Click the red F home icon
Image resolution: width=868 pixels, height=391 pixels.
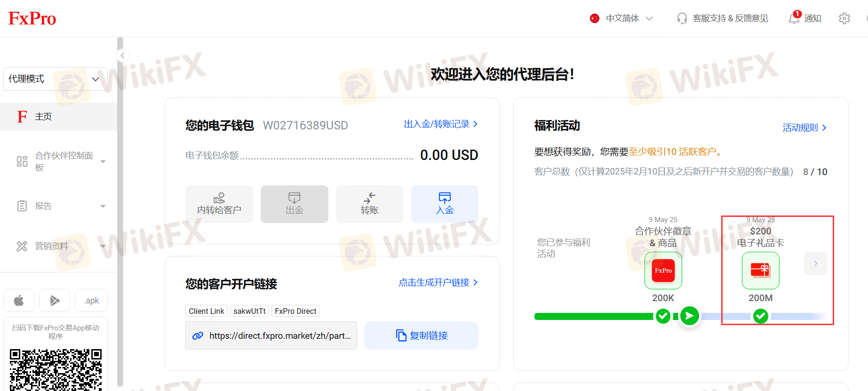pyautogui.click(x=22, y=116)
